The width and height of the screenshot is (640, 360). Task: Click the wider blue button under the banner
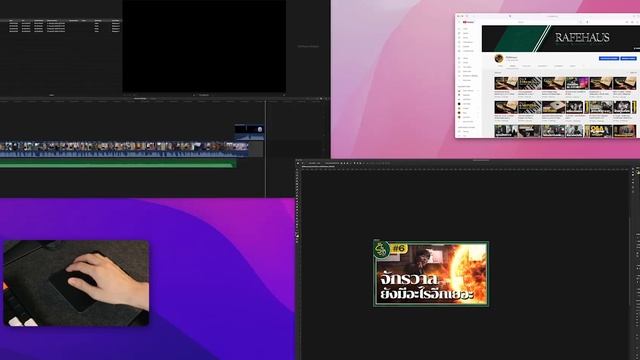[609, 58]
